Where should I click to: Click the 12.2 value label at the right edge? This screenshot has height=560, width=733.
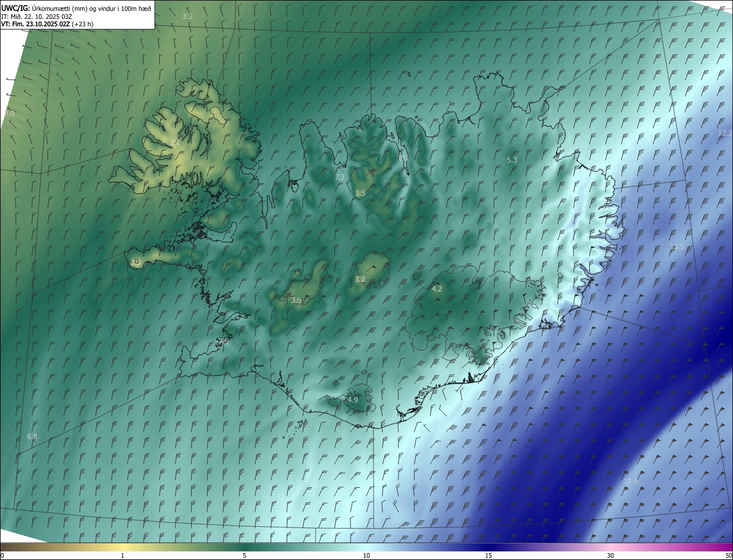point(725,133)
